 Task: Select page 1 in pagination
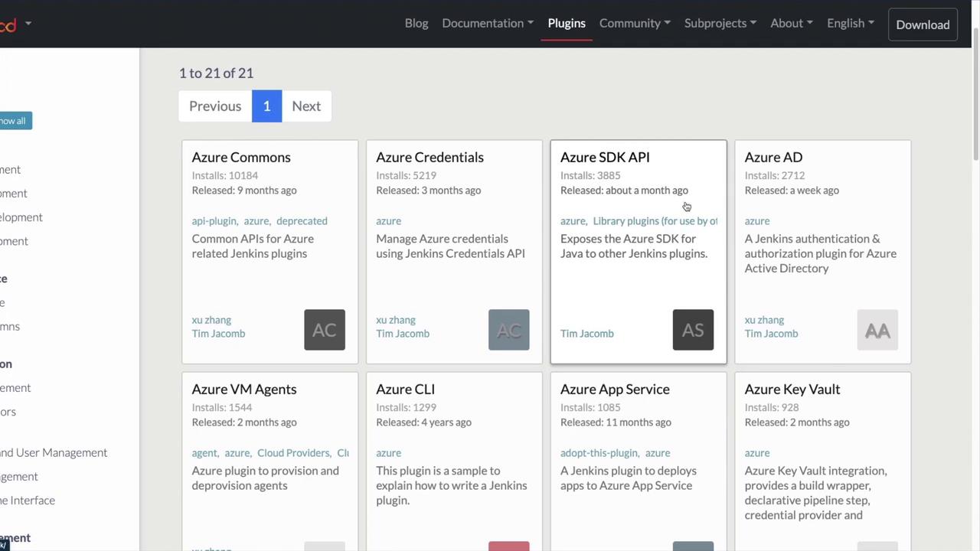coord(266,106)
